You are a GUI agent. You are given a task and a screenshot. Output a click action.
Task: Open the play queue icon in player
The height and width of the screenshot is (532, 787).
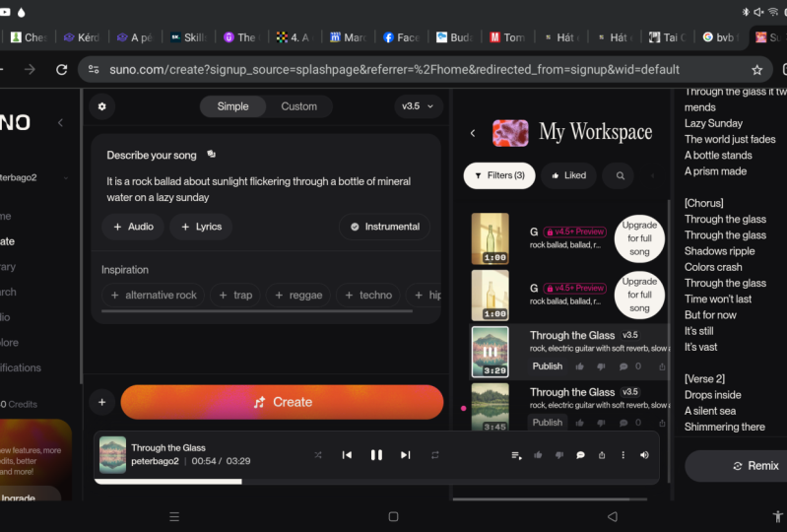(516, 455)
